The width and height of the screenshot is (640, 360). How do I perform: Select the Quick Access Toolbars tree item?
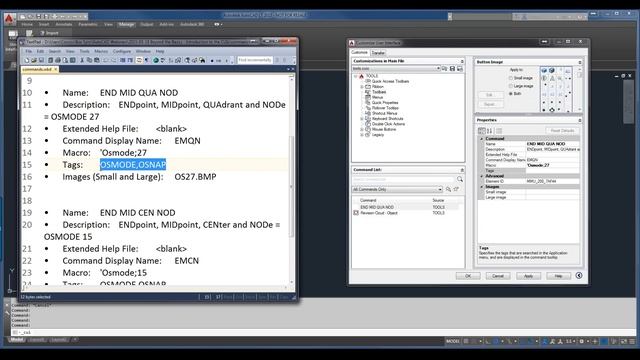coord(390,82)
